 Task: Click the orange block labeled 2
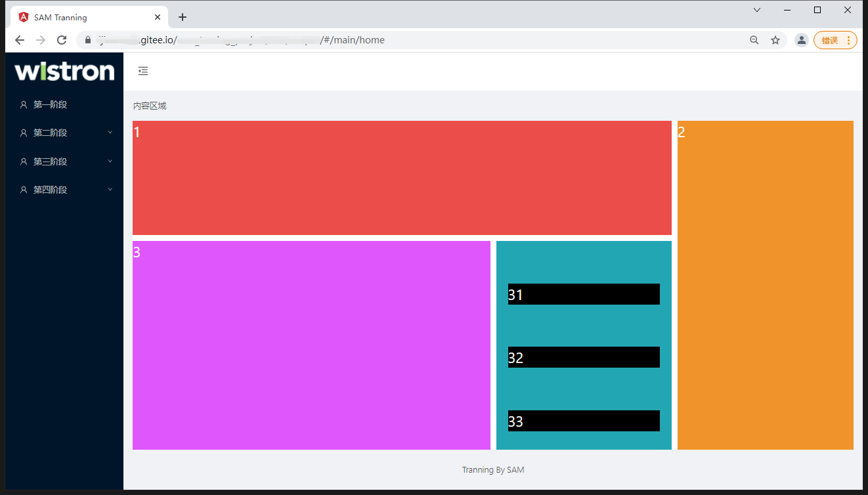pos(766,286)
